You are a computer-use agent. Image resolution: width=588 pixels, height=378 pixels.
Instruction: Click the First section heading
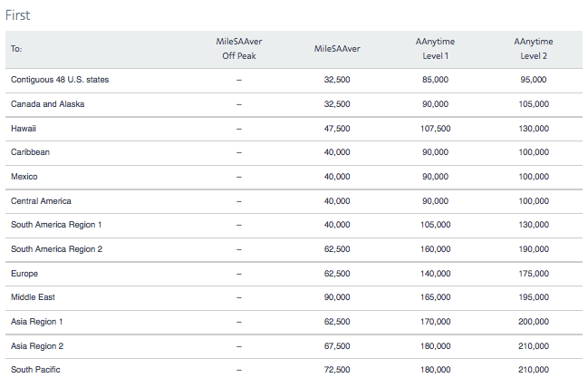[17, 15]
